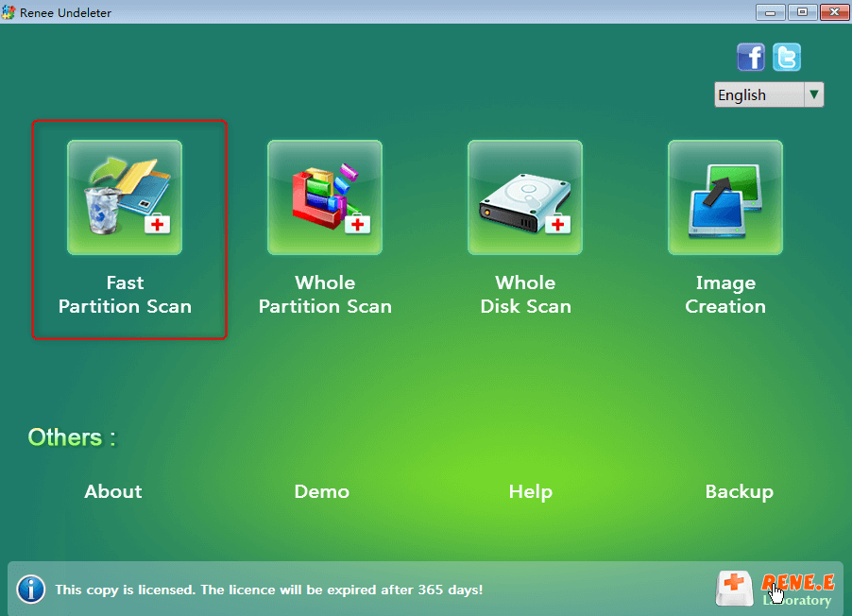Viewport: 852px width, 616px height.
Task: Click the Renee Undeleter title bar app icon
Action: click(x=9, y=12)
